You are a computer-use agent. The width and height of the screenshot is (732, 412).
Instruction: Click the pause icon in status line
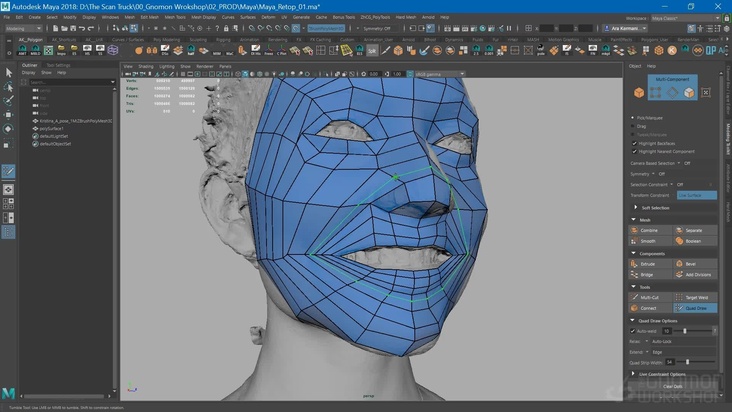pos(509,28)
